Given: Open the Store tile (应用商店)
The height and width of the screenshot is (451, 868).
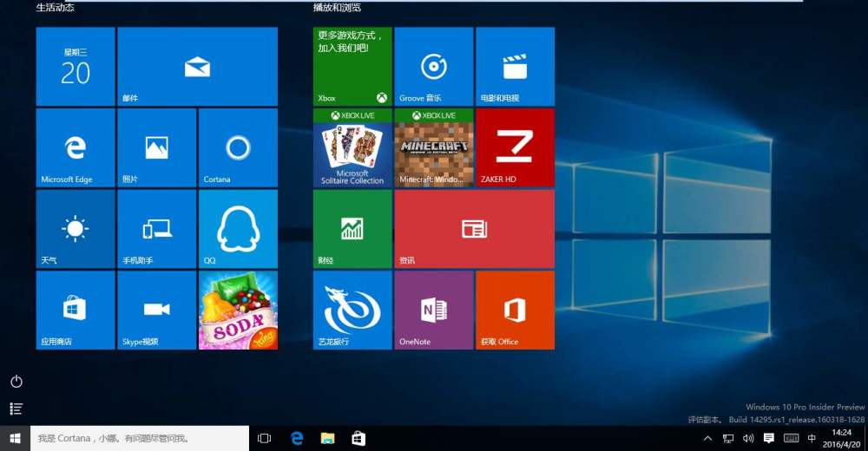Looking at the screenshot, I should pyautogui.click(x=76, y=310).
